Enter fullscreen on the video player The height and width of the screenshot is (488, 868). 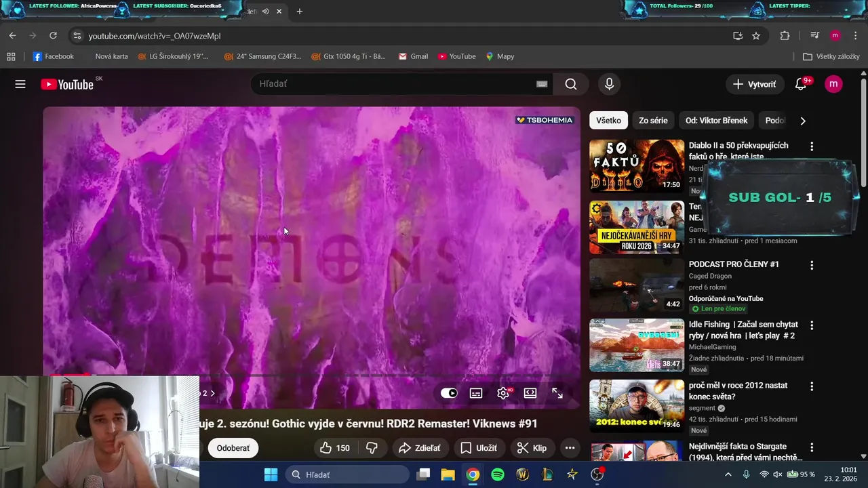pyautogui.click(x=557, y=393)
